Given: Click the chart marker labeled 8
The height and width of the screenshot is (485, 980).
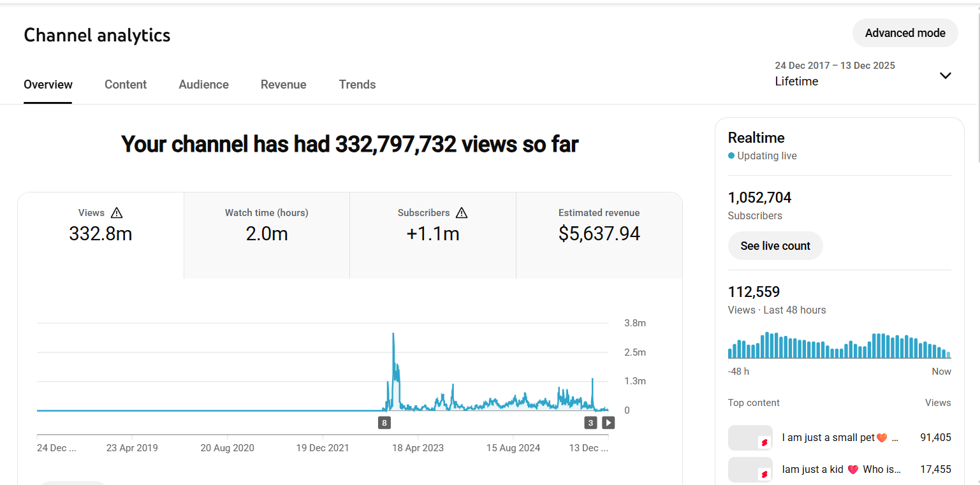Looking at the screenshot, I should [x=384, y=423].
